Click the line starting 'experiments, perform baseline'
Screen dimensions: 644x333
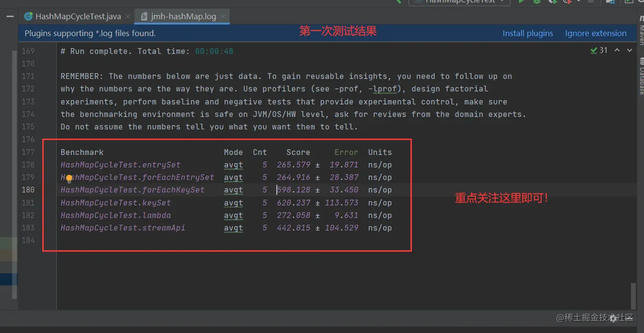click(284, 102)
